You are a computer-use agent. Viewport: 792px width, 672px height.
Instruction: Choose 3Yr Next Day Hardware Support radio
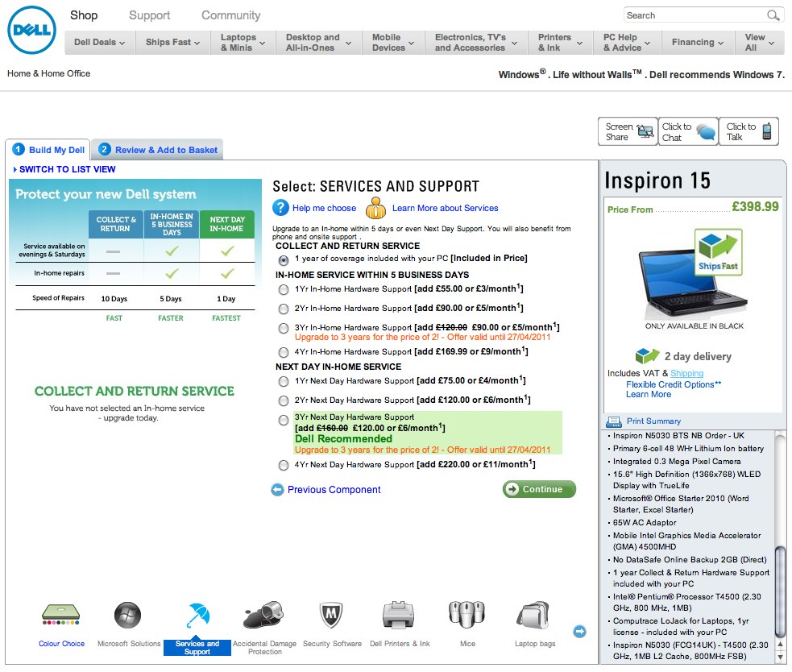(x=283, y=420)
